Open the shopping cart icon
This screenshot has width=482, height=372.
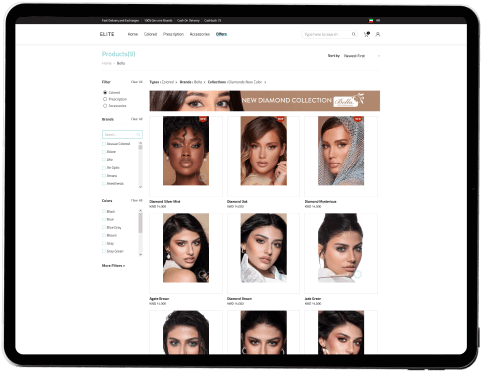(366, 34)
